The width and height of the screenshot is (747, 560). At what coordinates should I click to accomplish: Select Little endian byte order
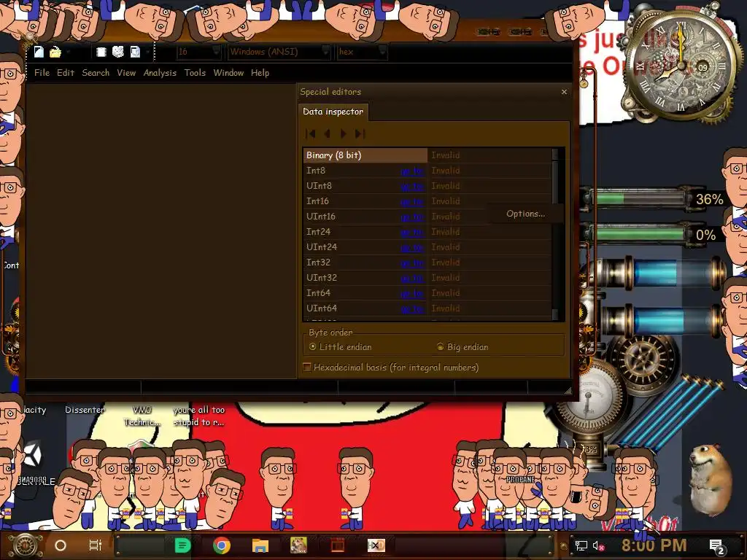[340, 346]
